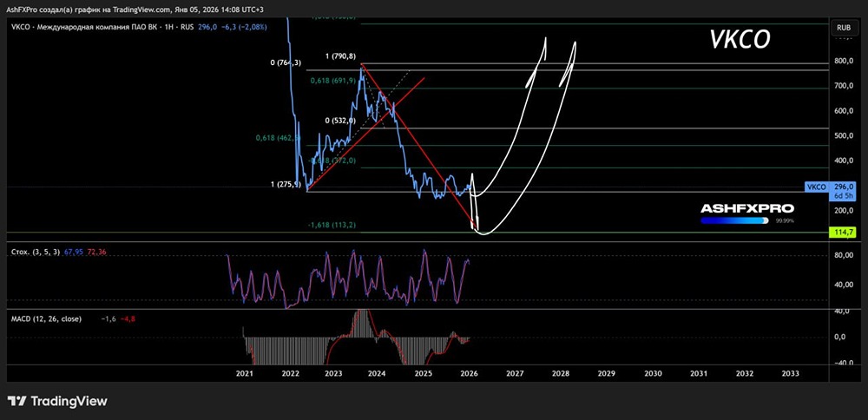The image size is (868, 420).
Task: Open the RUB currency selector
Action: 844,27
